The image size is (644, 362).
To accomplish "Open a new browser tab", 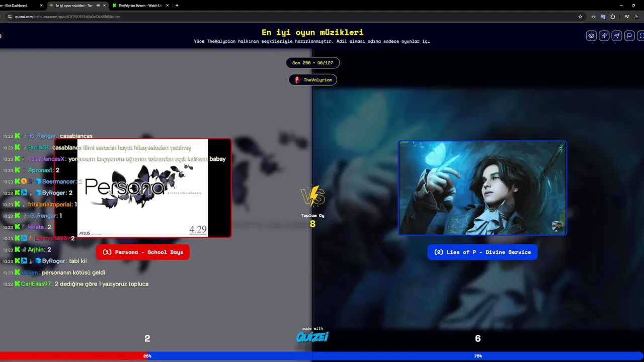I will pos(177,6).
